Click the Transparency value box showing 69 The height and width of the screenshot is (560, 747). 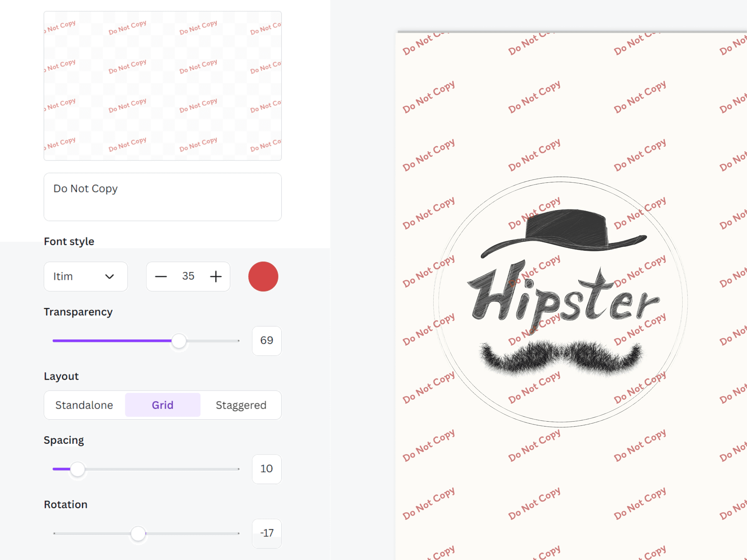point(267,341)
